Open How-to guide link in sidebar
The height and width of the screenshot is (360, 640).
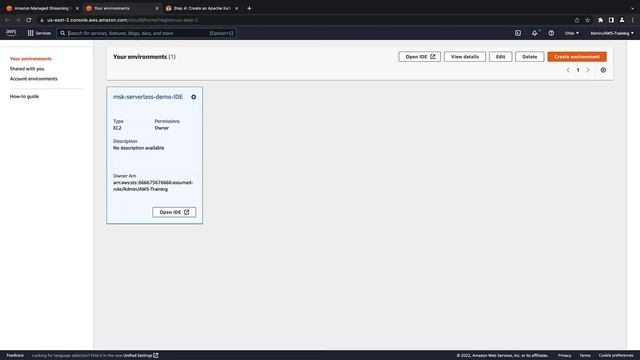[x=24, y=96]
